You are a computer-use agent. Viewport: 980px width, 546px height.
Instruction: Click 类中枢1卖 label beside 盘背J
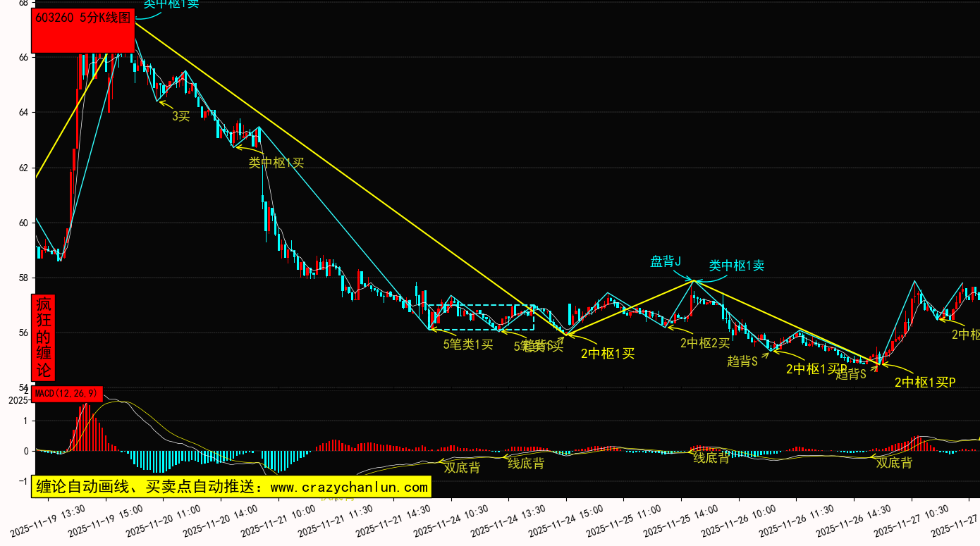(737, 266)
